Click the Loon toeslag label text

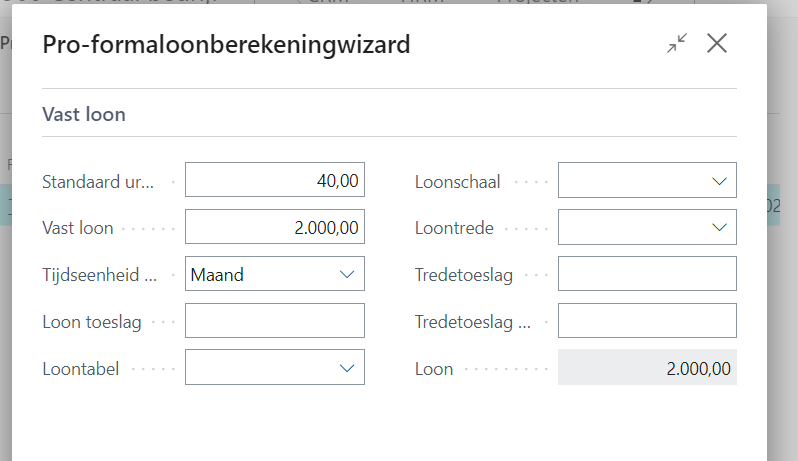point(92,322)
